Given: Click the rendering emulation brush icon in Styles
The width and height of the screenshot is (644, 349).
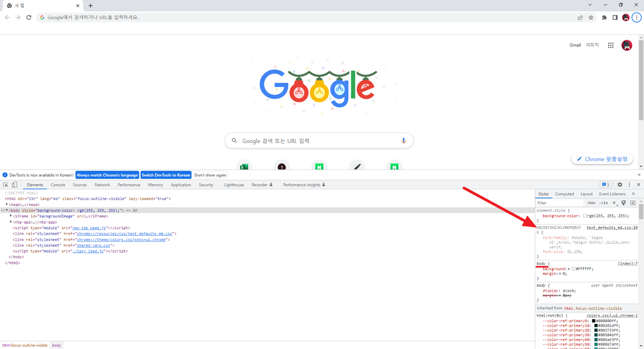Looking at the screenshot, I should tap(623, 203).
